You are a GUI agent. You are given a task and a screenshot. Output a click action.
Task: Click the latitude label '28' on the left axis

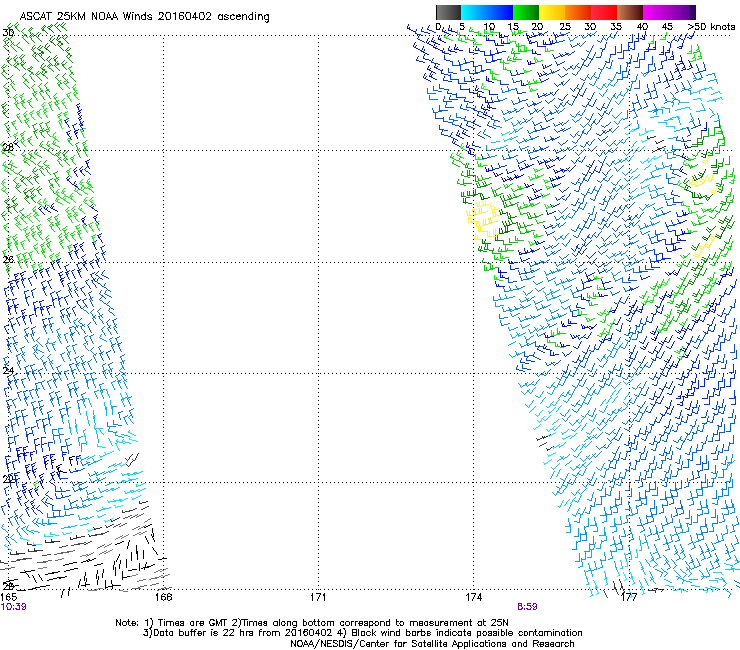tap(8, 147)
